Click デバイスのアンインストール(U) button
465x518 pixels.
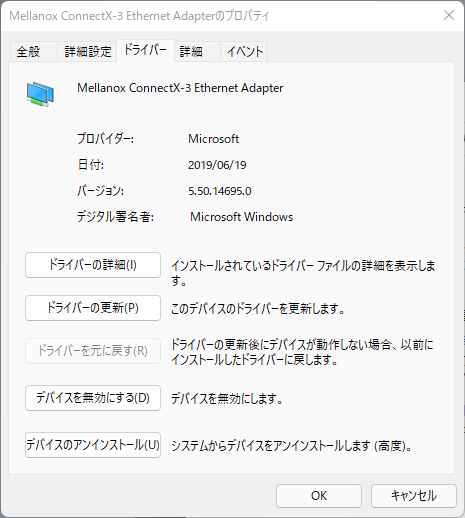(93, 445)
